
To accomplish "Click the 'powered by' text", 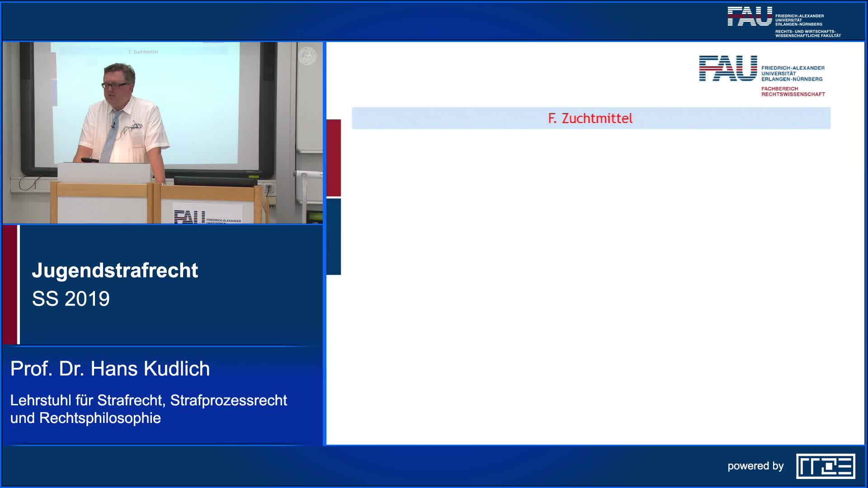I will [x=755, y=466].
